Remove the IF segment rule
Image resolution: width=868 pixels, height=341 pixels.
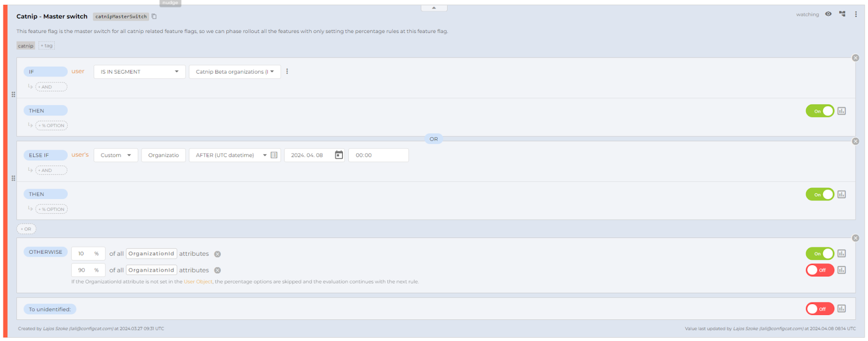[856, 58]
